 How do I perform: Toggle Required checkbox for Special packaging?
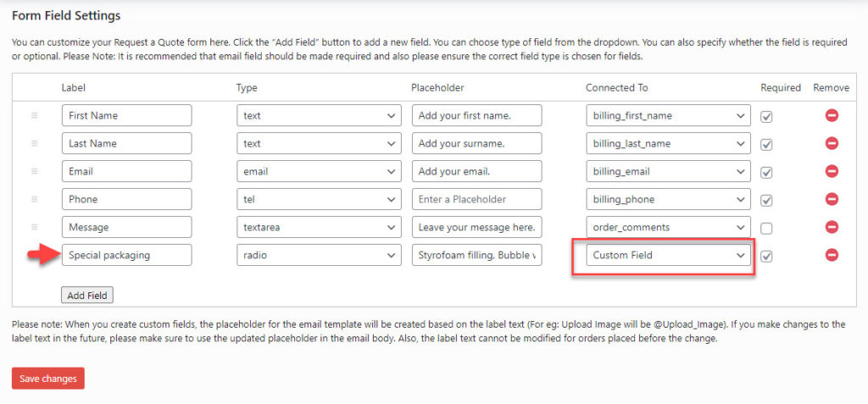point(766,256)
